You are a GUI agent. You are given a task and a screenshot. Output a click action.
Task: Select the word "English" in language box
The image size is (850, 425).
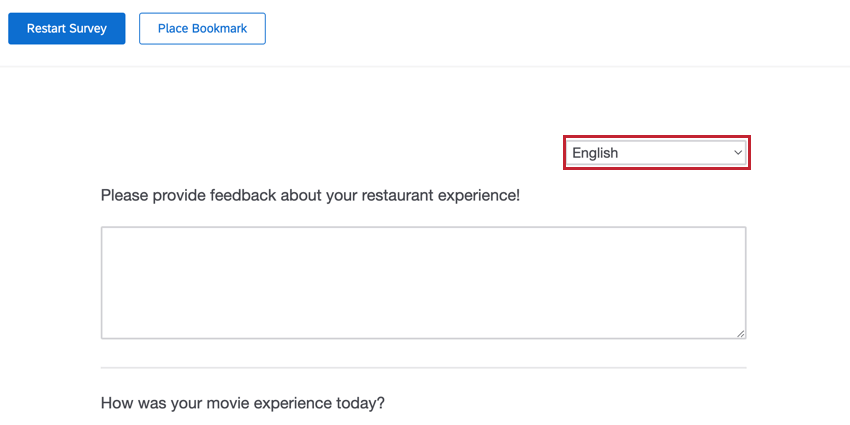[x=595, y=153]
